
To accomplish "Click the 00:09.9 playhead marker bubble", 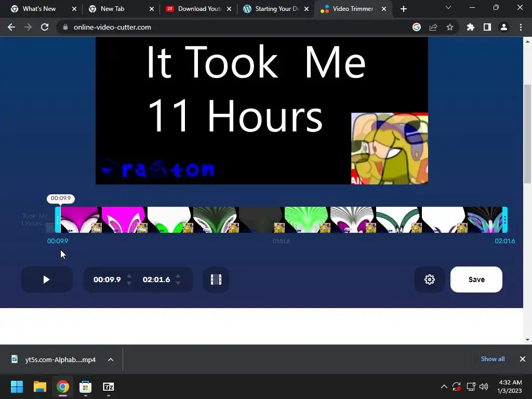I will click(x=61, y=198).
